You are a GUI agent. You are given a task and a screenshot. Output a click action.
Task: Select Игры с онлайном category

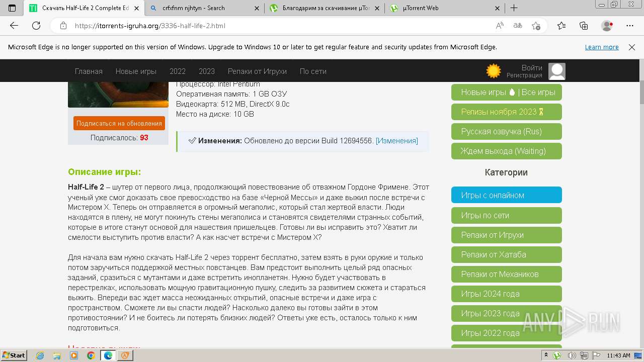[507, 195]
